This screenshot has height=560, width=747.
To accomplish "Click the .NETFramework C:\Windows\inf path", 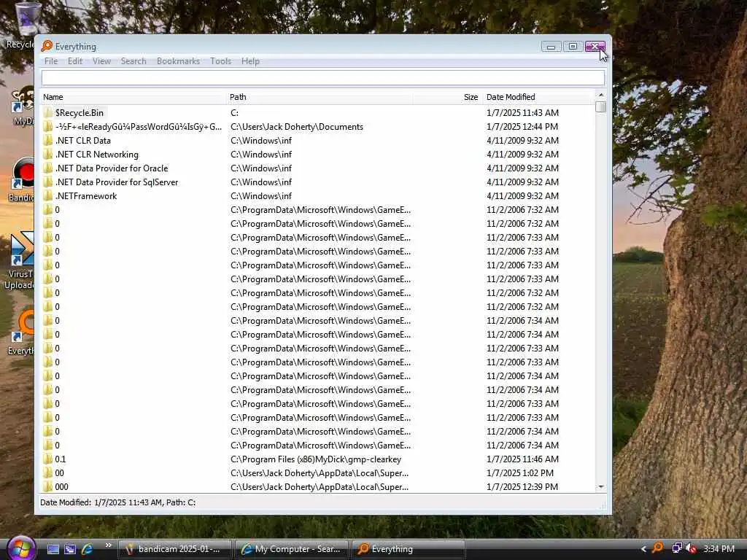I will pos(261,195).
